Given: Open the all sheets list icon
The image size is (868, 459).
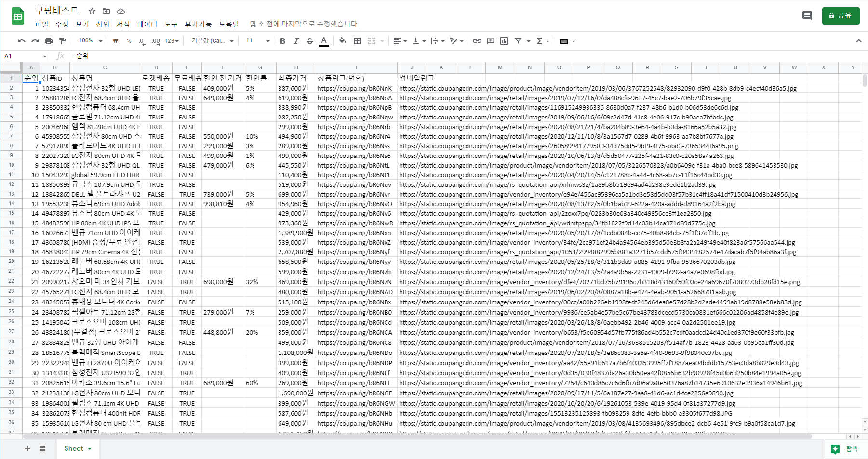Looking at the screenshot, I should pos(42,448).
